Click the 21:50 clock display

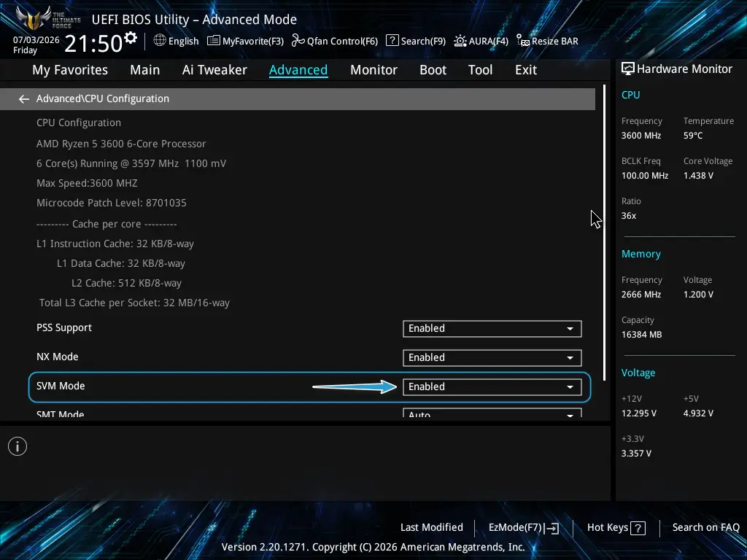click(93, 43)
